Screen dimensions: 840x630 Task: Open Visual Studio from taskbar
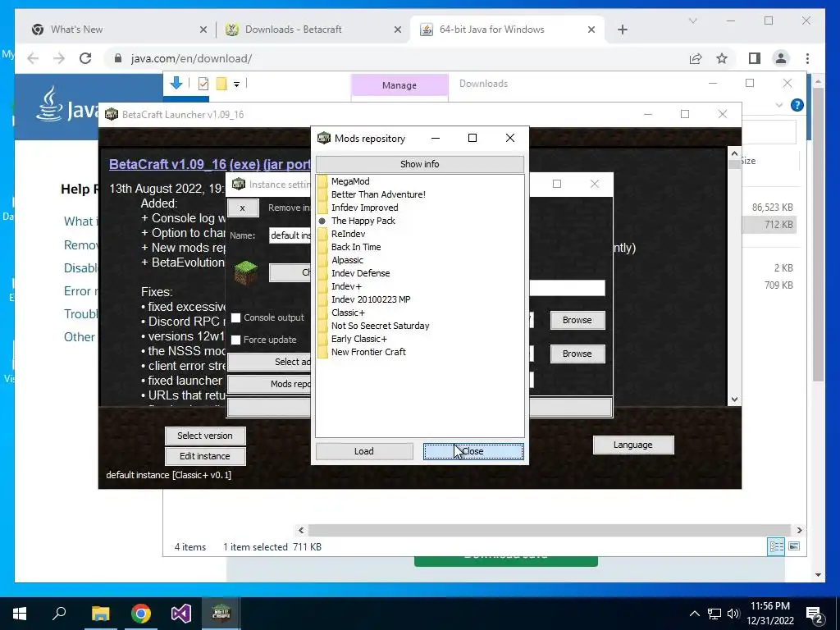click(181, 614)
